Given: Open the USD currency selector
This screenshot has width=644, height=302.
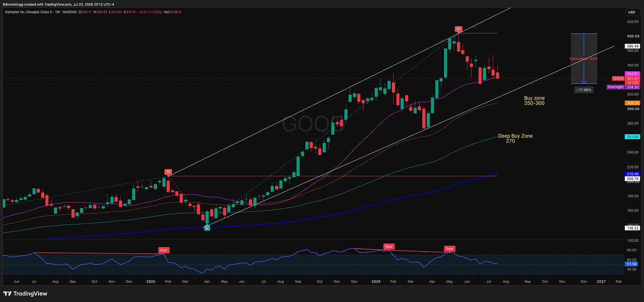Looking at the screenshot, I should pos(632,12).
